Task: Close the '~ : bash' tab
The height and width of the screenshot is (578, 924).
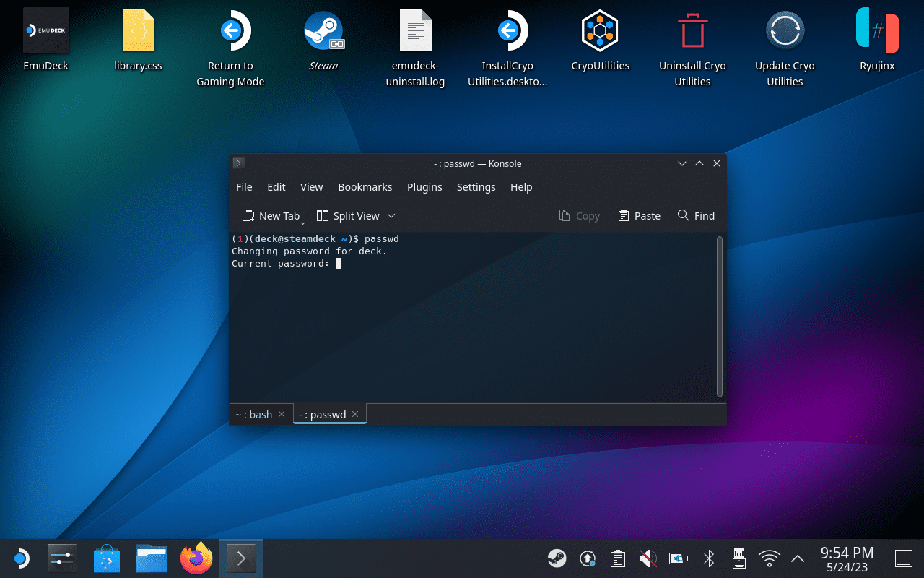Action: click(x=282, y=414)
